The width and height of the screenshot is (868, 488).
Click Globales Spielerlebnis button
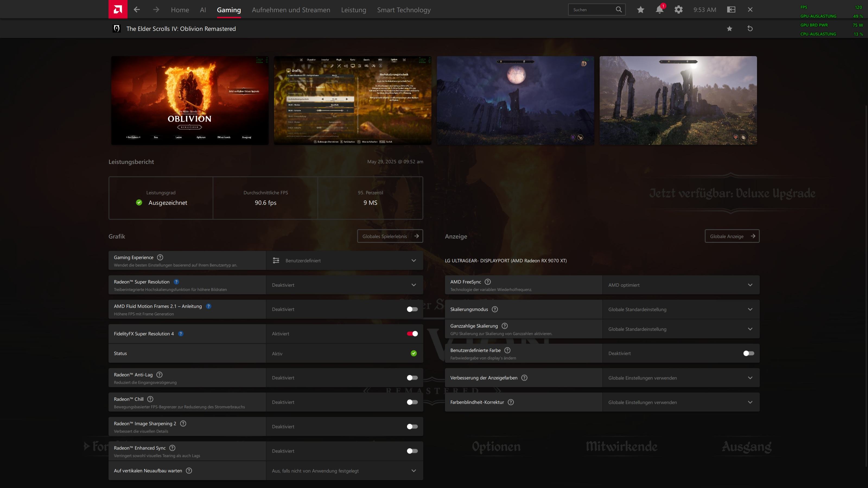click(390, 236)
